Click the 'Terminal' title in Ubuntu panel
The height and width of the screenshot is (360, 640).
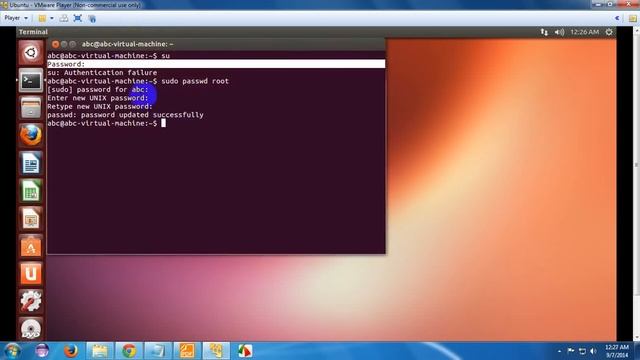[x=33, y=32]
